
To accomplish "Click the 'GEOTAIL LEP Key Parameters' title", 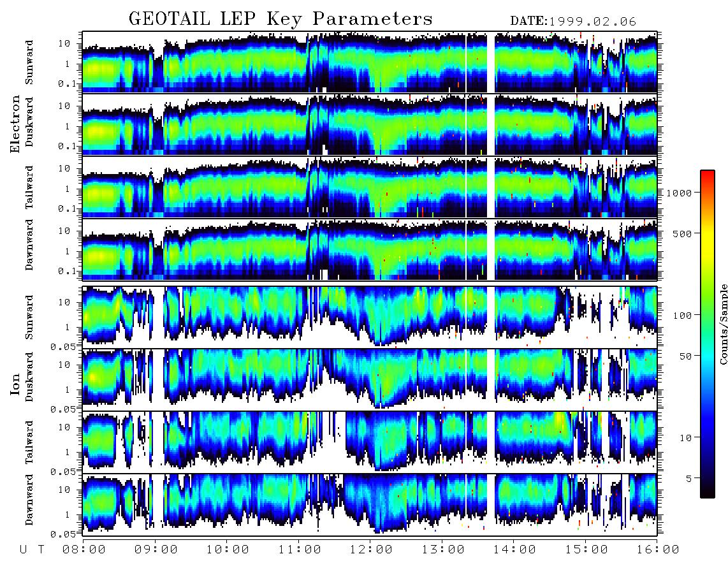I will [x=280, y=19].
